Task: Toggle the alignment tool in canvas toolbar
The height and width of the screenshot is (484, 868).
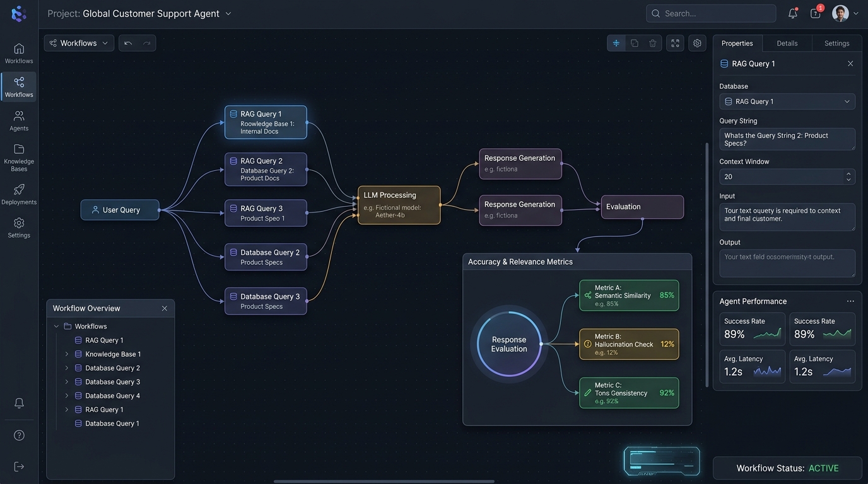Action: (616, 43)
